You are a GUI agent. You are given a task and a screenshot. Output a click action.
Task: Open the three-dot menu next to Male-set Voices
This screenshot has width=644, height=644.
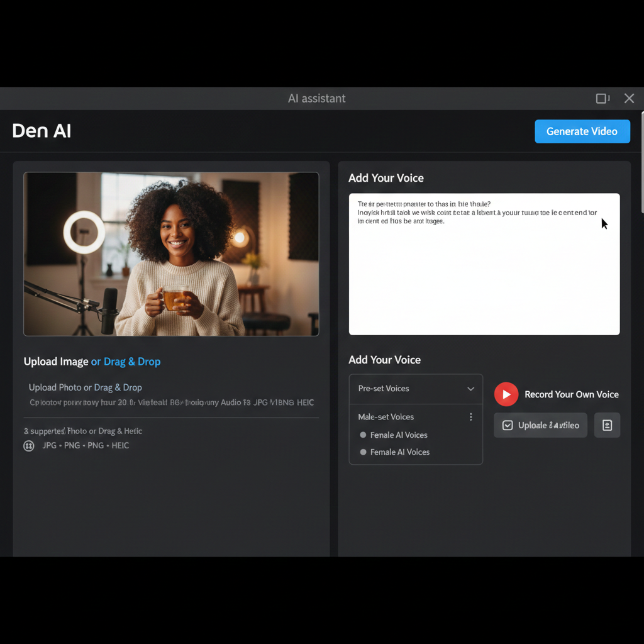coord(470,416)
